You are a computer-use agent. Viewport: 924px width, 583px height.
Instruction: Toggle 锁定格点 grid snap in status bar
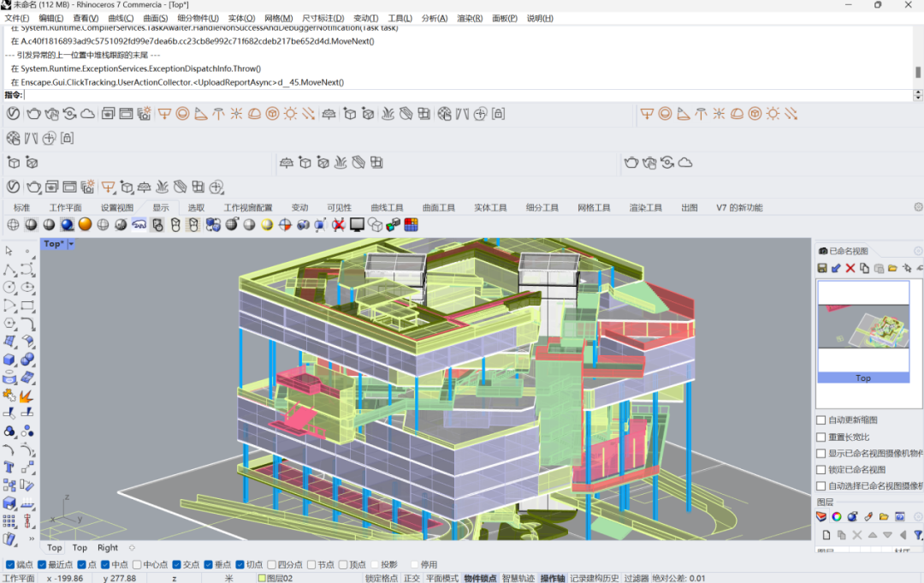click(x=382, y=578)
